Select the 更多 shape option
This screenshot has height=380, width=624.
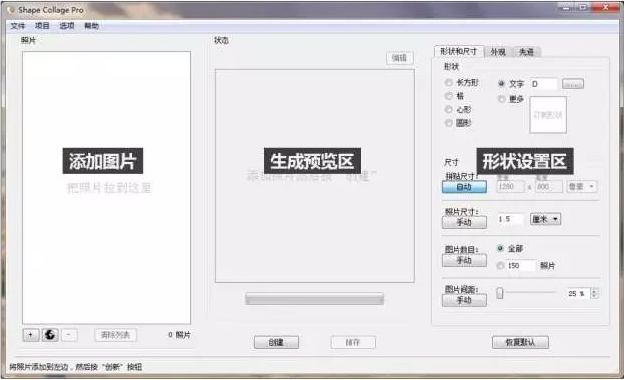(x=501, y=99)
